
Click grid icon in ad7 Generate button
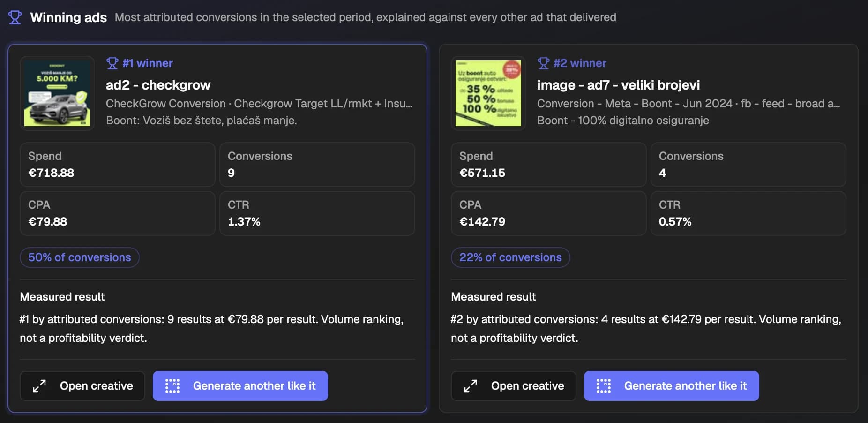point(604,386)
